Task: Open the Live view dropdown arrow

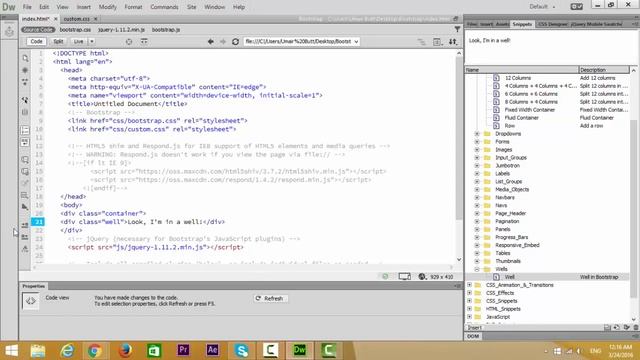Action: coord(92,42)
